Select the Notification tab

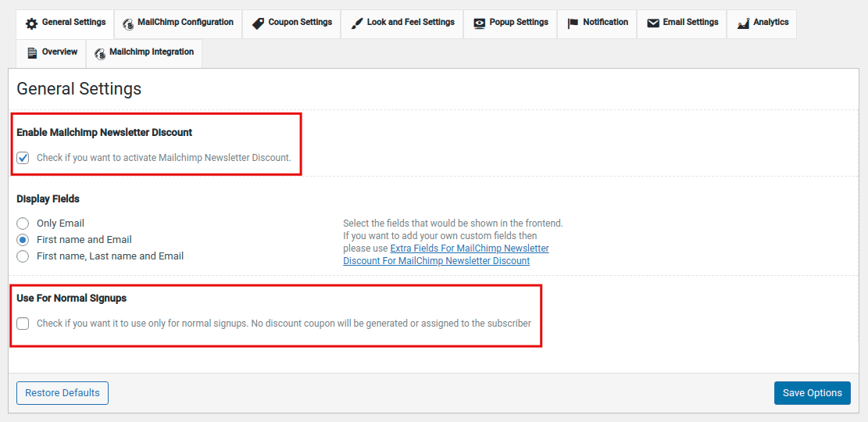597,23
